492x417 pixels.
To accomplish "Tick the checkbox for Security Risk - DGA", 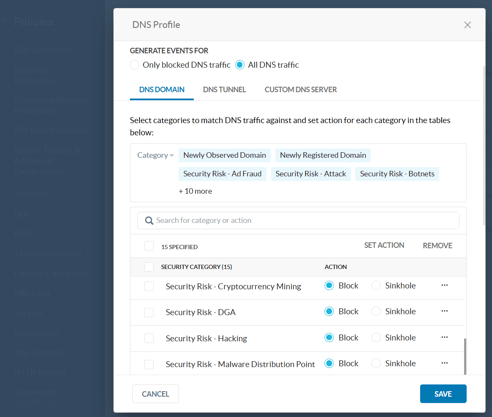I will point(149,312).
